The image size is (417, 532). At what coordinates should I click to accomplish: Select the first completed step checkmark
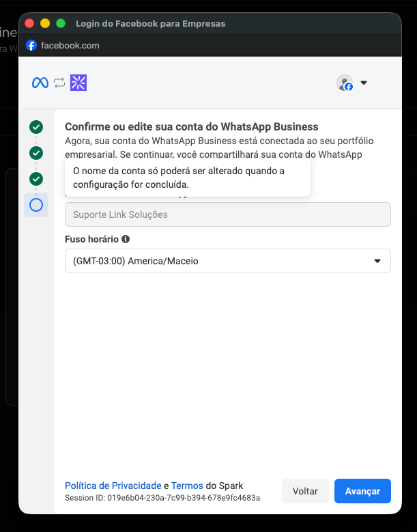click(x=36, y=127)
